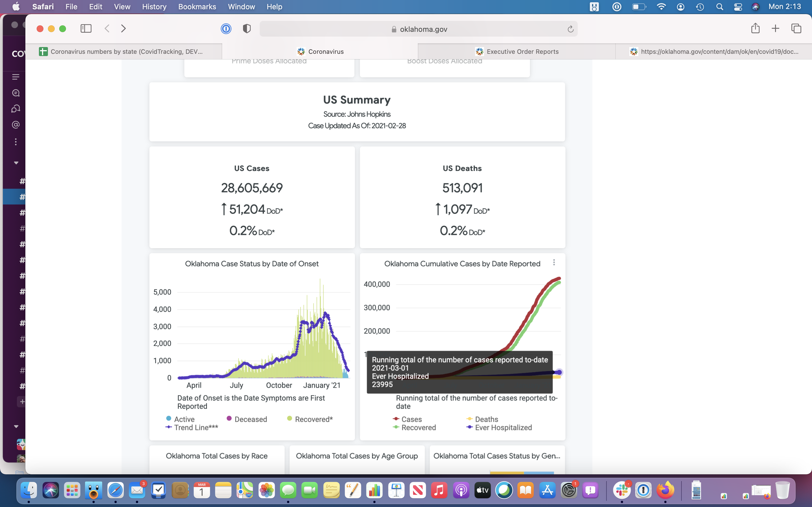Open the History menu

154,7
